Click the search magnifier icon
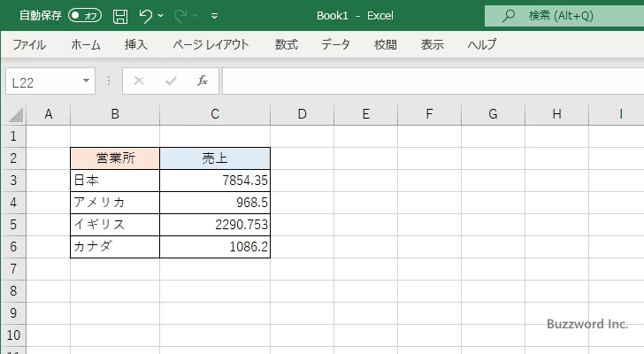The height and width of the screenshot is (354, 644). (x=509, y=16)
